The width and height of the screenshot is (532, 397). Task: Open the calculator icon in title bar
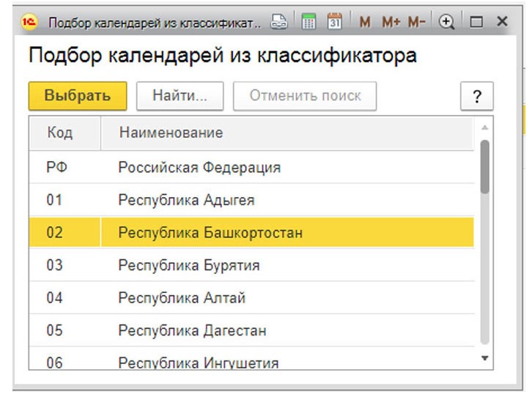click(x=309, y=22)
